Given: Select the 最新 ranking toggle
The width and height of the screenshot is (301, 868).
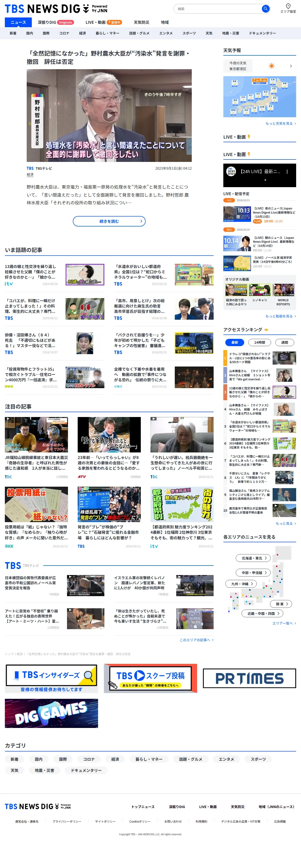Looking at the screenshot, I should [234, 342].
